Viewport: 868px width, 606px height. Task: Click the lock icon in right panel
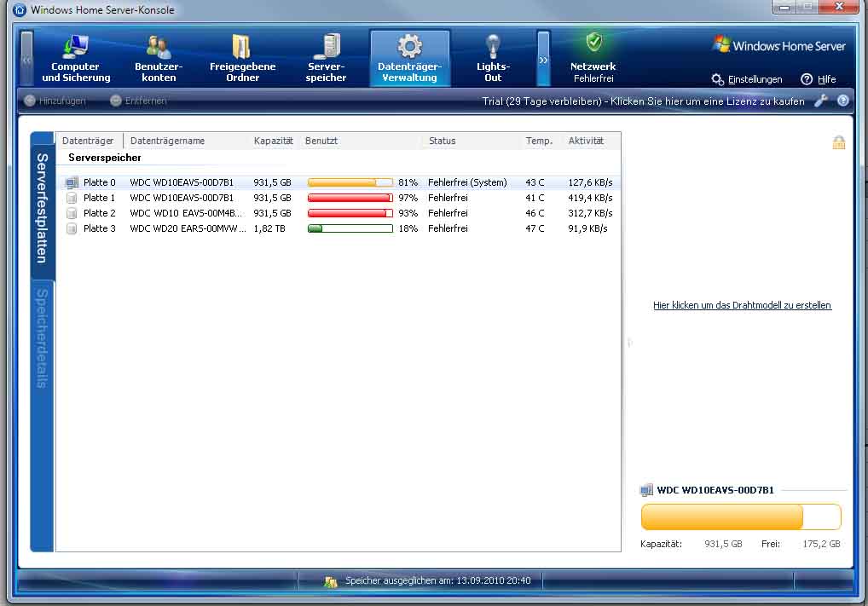pos(839,143)
